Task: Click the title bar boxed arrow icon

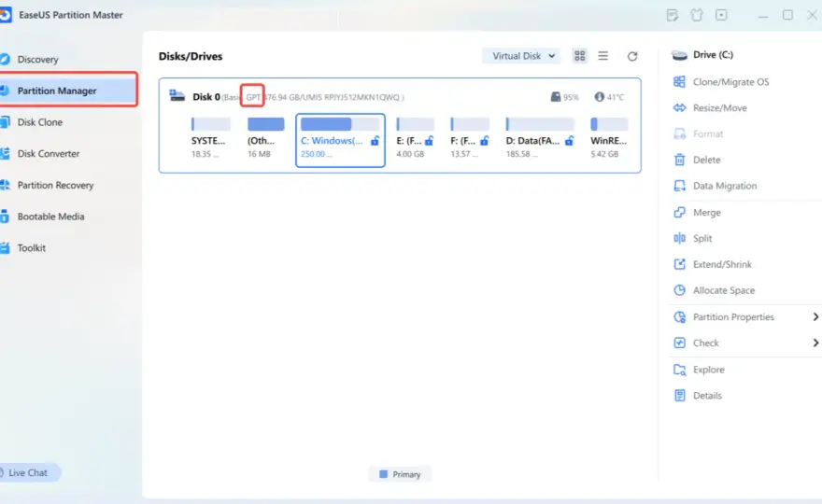Action: 721,15
